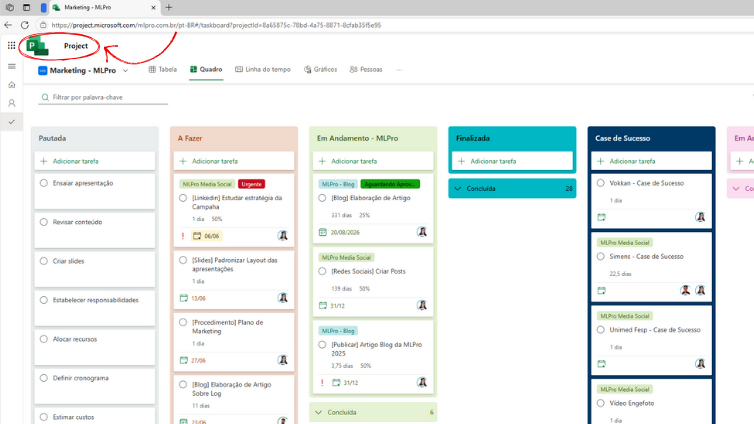Click the red Urgente label
754x424 pixels.
(251, 184)
